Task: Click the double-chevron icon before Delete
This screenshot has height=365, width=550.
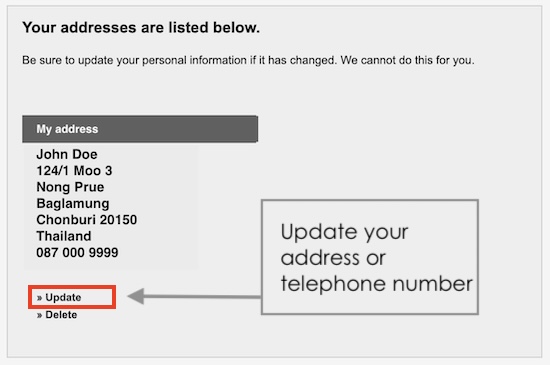Action: click(x=40, y=316)
